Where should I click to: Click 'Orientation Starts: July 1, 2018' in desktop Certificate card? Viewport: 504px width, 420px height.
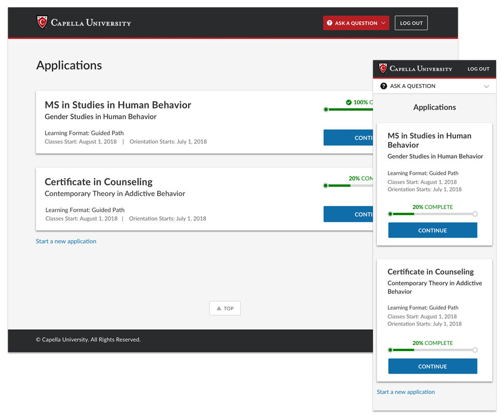[167, 218]
